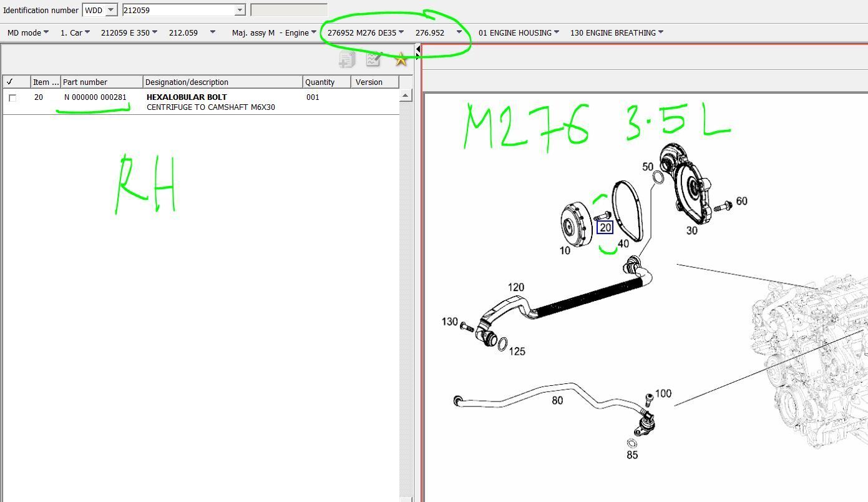The image size is (868, 502).
Task: Open the MD mode dropdown
Action: point(27,32)
